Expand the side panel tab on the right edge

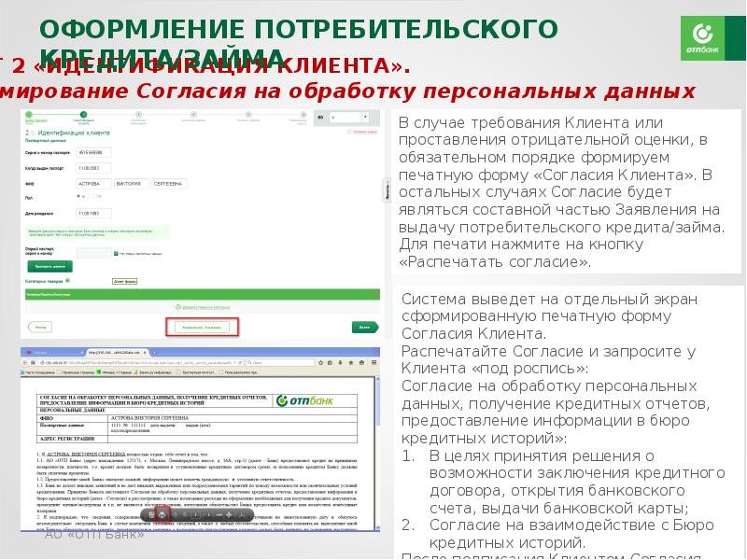pos(386,189)
